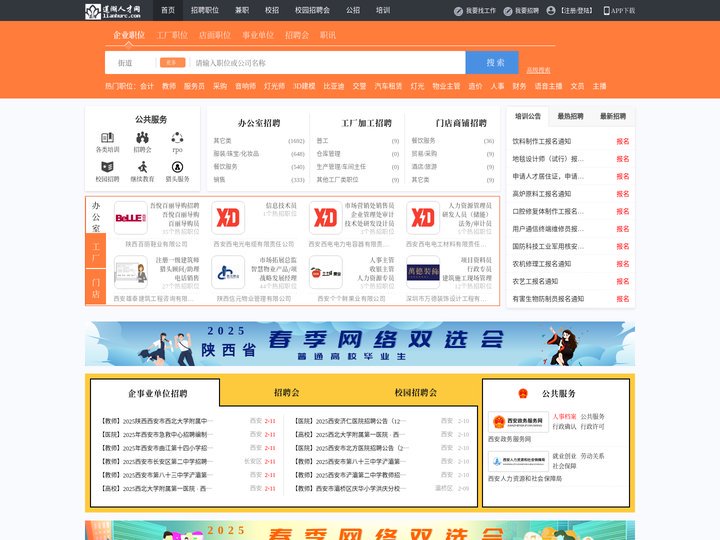Image resolution: width=720 pixels, height=540 pixels.
Task: Click the 我要找工作 compass icon
Action: 458,11
